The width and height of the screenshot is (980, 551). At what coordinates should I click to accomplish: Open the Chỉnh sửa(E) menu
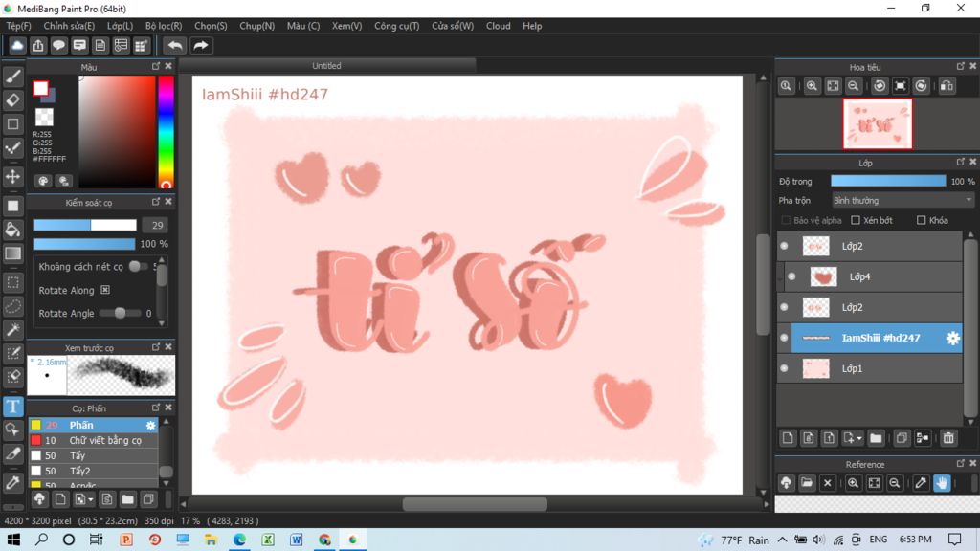(x=69, y=26)
